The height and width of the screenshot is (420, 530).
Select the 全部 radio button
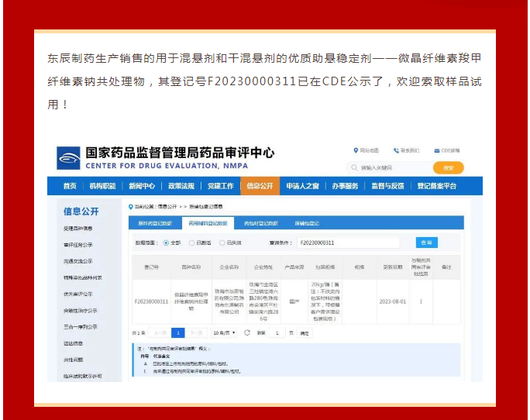coord(166,243)
